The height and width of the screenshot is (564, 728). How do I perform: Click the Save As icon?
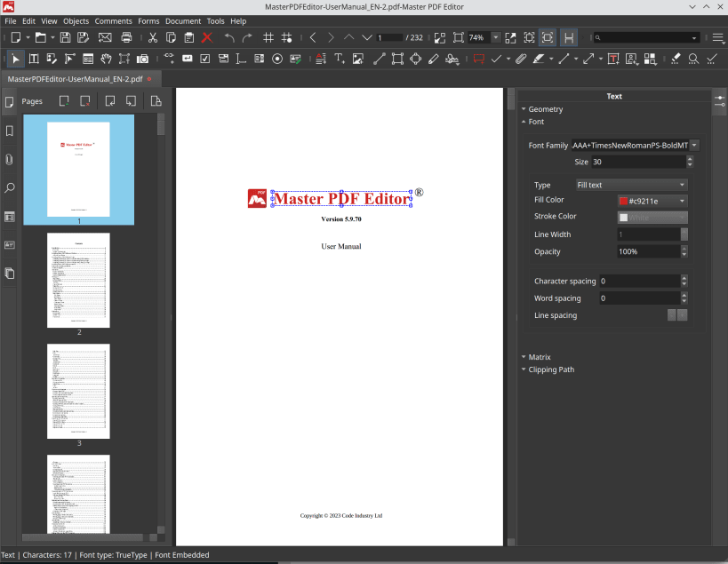coord(83,37)
